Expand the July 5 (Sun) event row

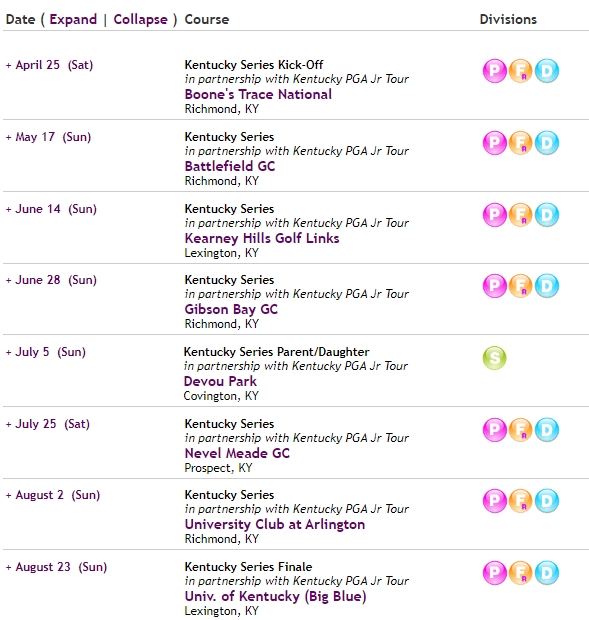point(45,352)
